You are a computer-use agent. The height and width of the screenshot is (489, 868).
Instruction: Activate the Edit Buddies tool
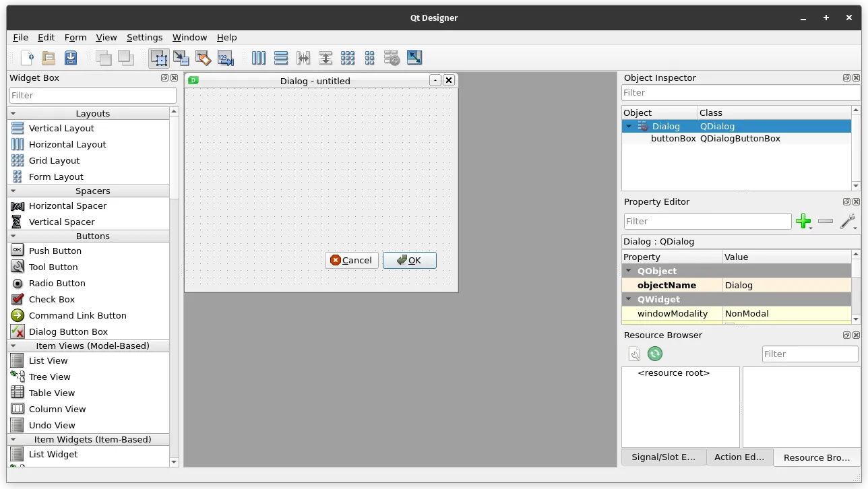tap(204, 58)
